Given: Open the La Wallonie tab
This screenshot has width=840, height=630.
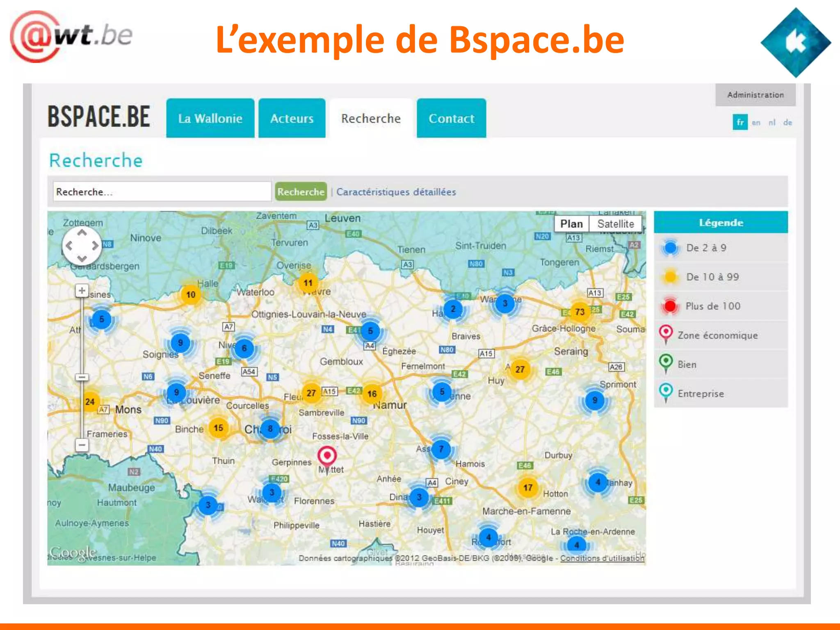Looking at the screenshot, I should tap(210, 118).
